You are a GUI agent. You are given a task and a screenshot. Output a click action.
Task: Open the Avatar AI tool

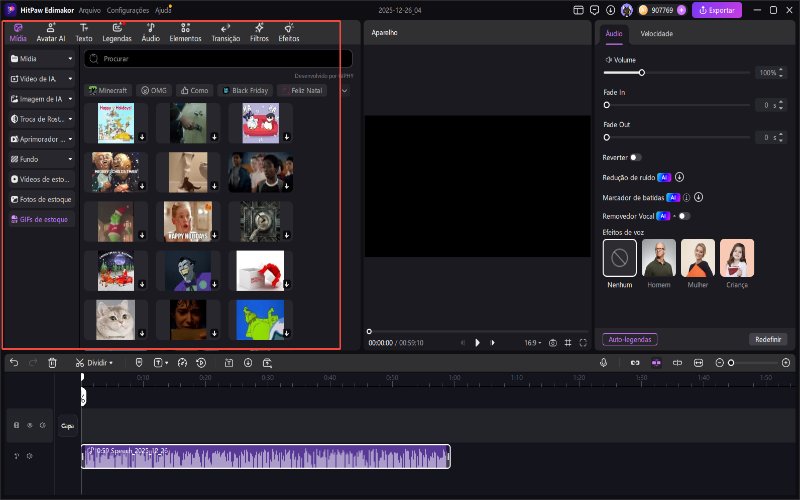(x=51, y=33)
